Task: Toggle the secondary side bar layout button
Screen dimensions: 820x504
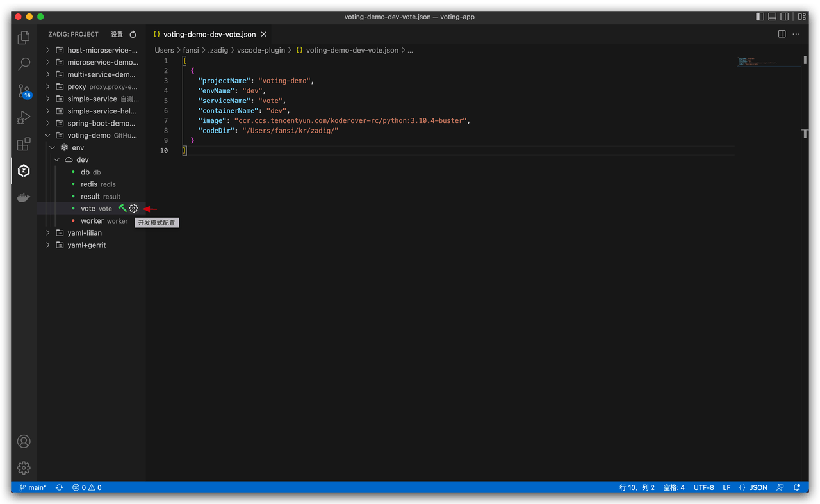Action: click(785, 17)
